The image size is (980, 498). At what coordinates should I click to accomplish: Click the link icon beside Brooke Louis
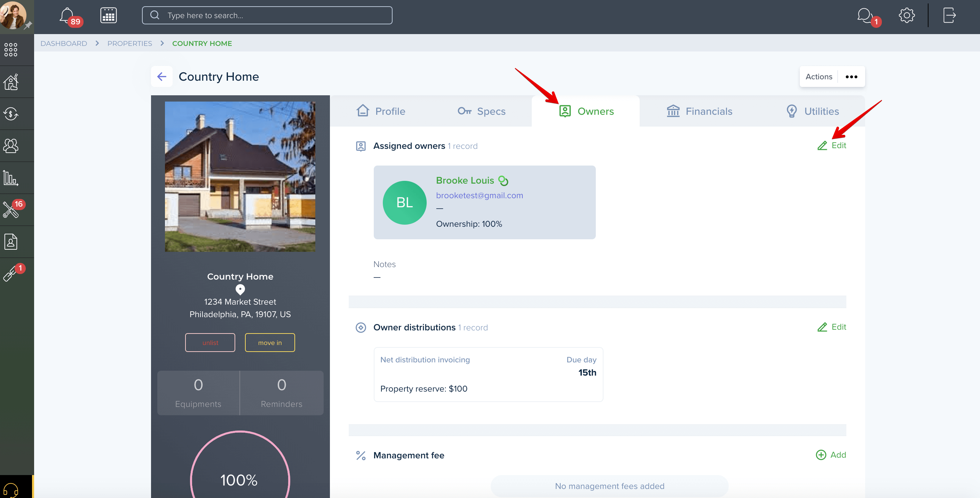pyautogui.click(x=503, y=180)
